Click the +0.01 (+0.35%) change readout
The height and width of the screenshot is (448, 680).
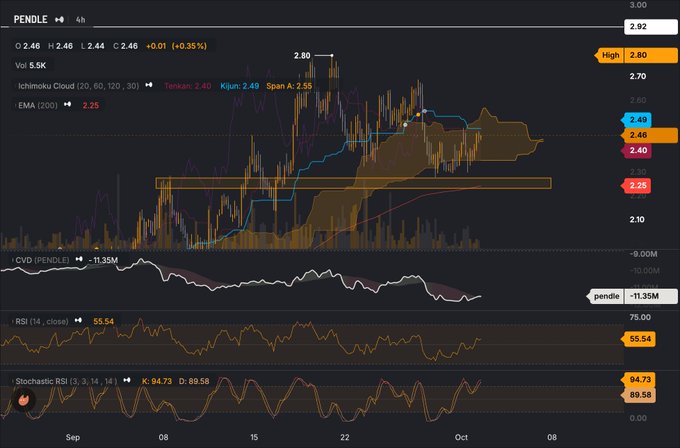click(x=177, y=46)
